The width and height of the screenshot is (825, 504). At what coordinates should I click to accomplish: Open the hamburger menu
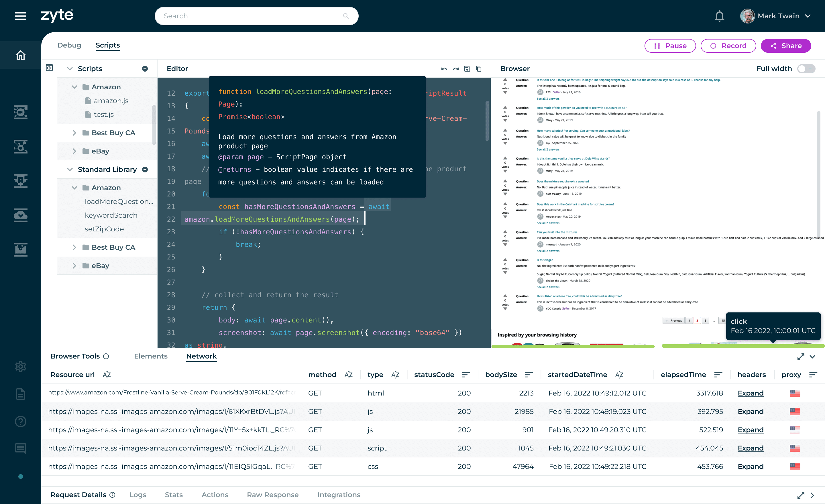coord(20,16)
